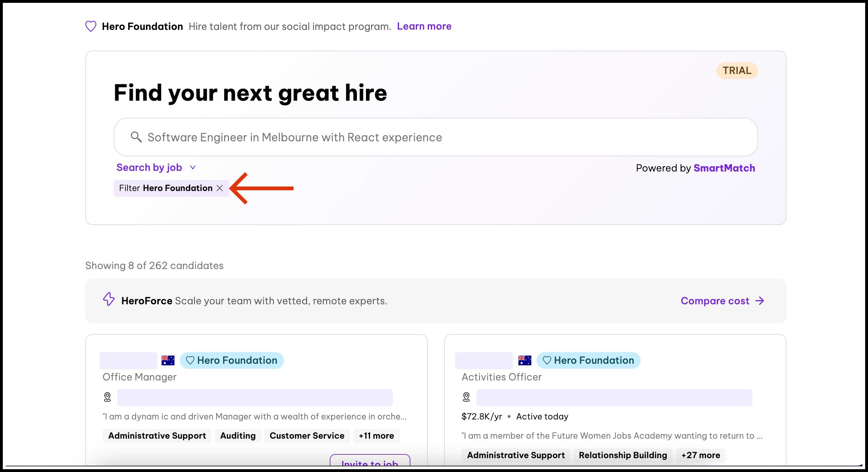
Task: Expand +11 more skills on Office Manager
Action: click(x=376, y=435)
